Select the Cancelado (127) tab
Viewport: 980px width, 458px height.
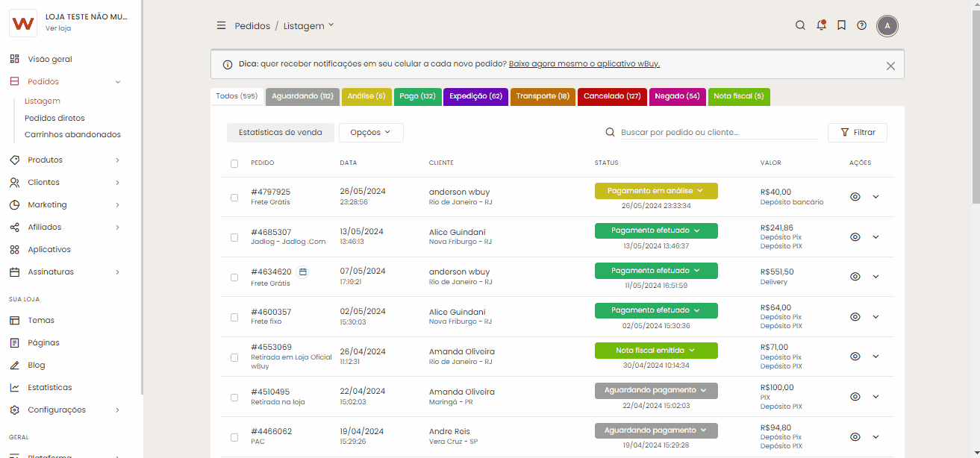[612, 96]
